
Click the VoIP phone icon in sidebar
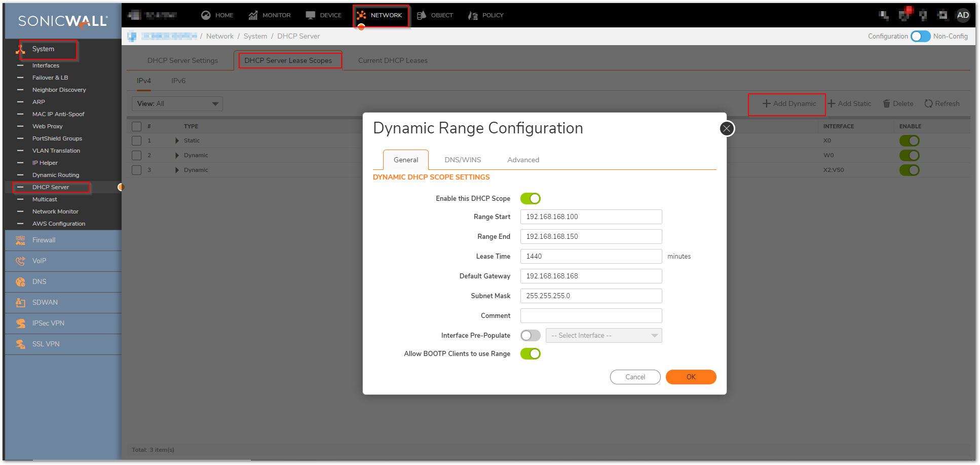(x=20, y=261)
